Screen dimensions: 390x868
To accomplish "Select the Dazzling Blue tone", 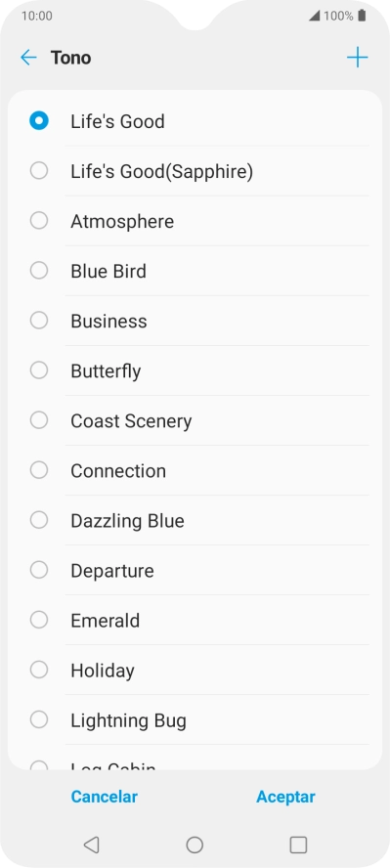I will point(195,520).
